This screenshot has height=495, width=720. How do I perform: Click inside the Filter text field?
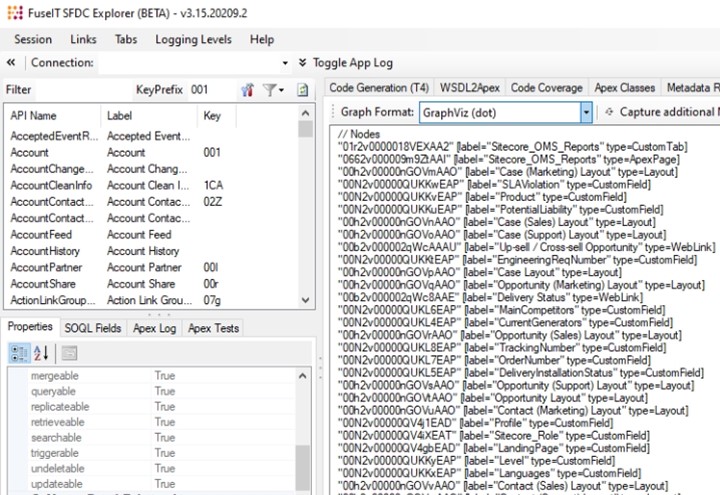[x=83, y=90]
